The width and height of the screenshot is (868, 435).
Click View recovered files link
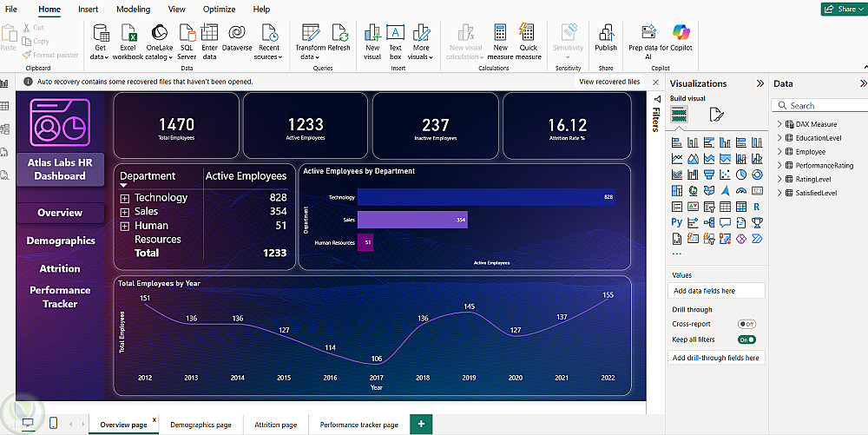coord(609,82)
